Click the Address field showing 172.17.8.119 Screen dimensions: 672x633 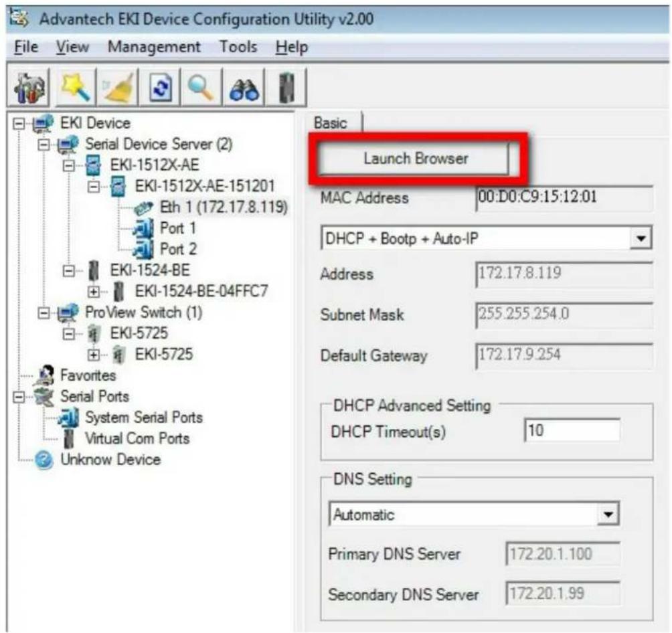pos(565,274)
